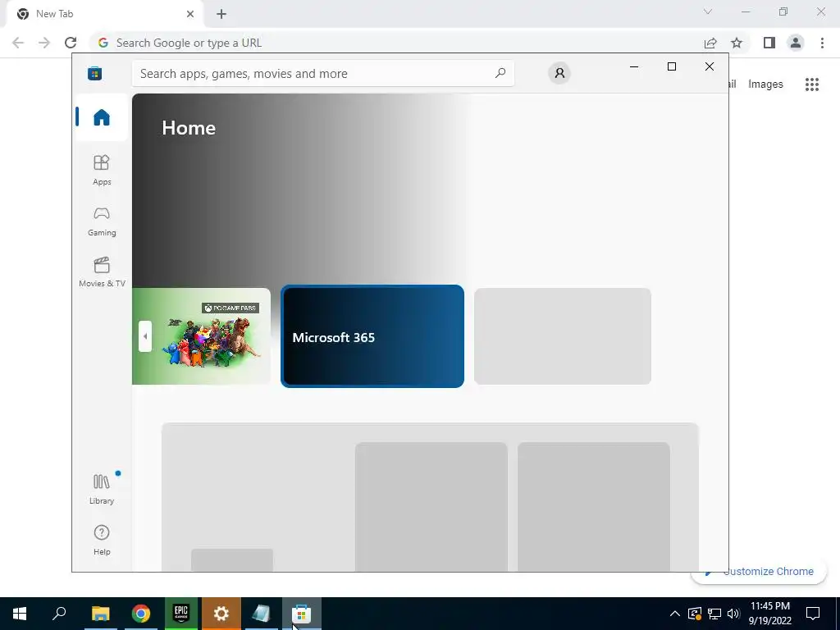This screenshot has width=840, height=630.
Task: Open Google apps grid icon
Action: (x=812, y=84)
